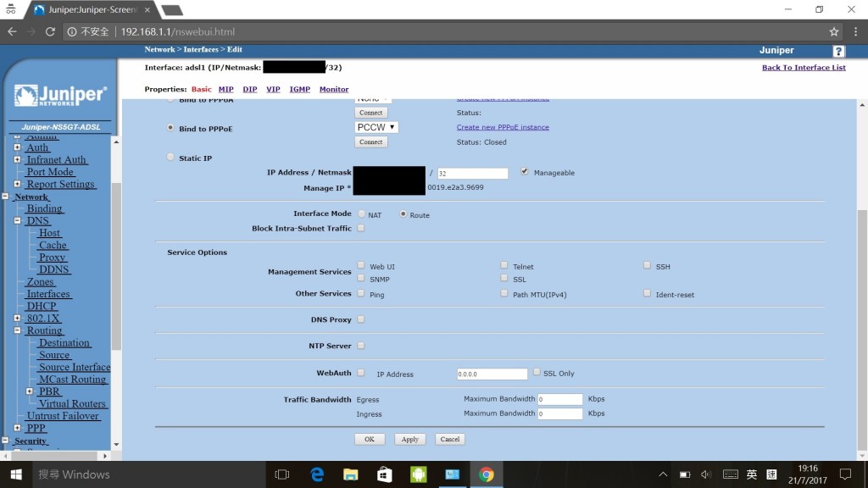868x488 pixels.
Task: Expand the Infranet Auth tree node
Action: click(17, 159)
